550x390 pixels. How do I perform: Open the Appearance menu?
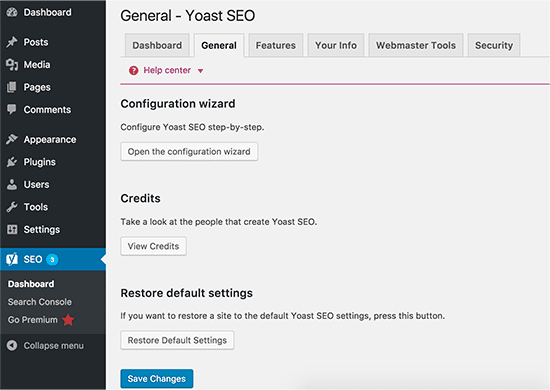click(x=50, y=140)
